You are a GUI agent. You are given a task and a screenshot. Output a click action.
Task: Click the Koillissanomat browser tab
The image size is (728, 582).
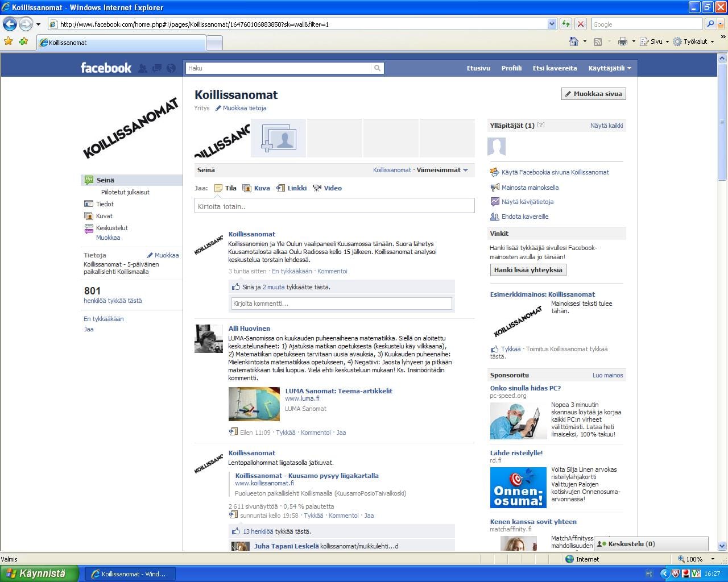coord(122,43)
